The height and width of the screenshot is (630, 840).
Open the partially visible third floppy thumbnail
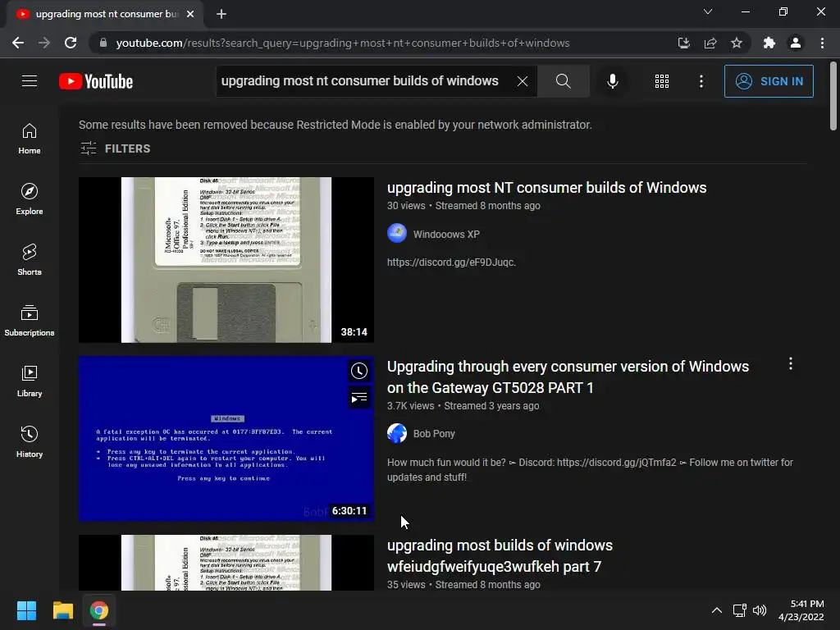point(226,563)
